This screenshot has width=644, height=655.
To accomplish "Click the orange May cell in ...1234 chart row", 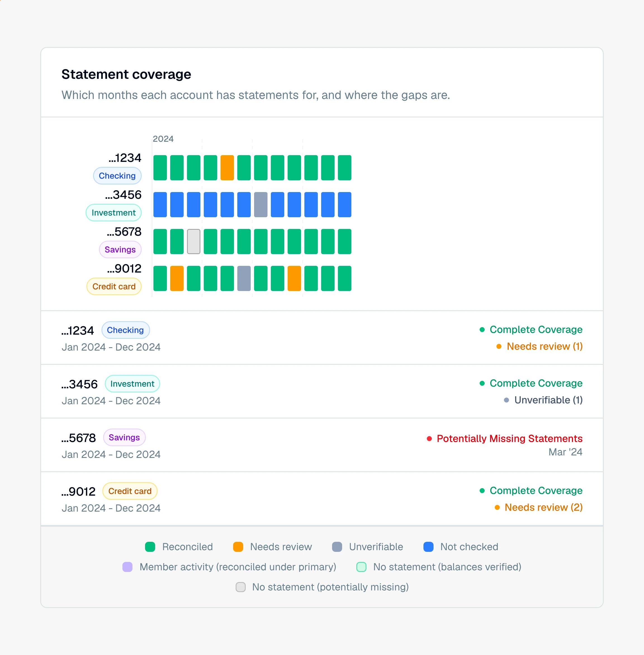I will coord(227,167).
